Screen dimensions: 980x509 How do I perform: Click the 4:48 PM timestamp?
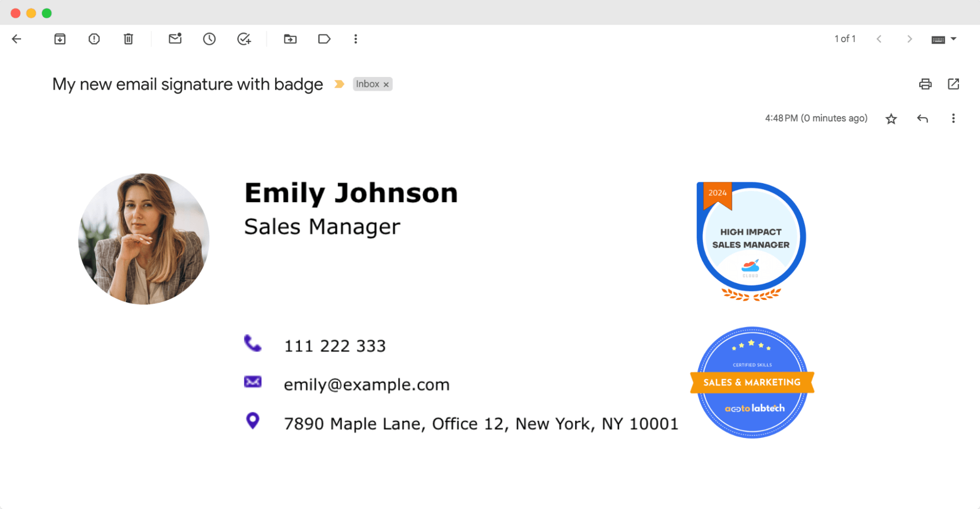816,118
